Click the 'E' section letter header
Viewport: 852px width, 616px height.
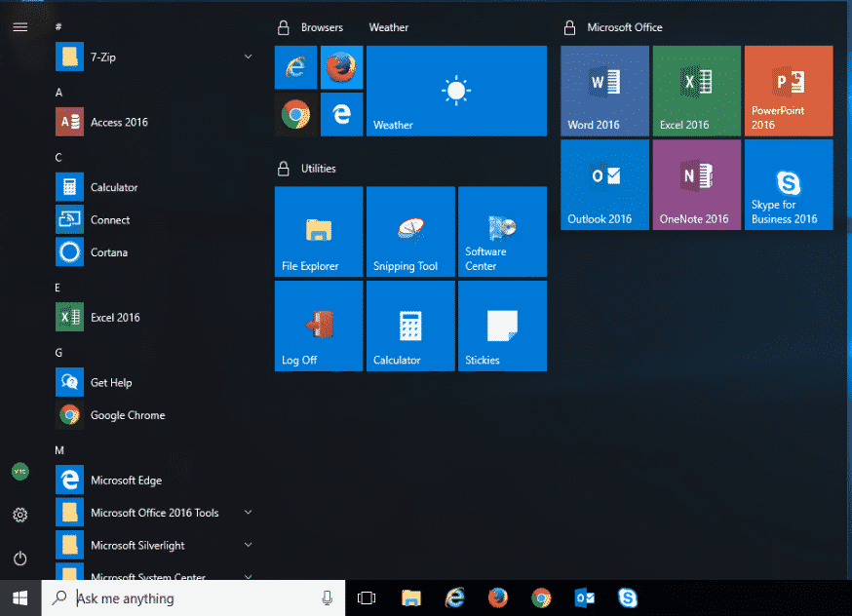tap(58, 288)
